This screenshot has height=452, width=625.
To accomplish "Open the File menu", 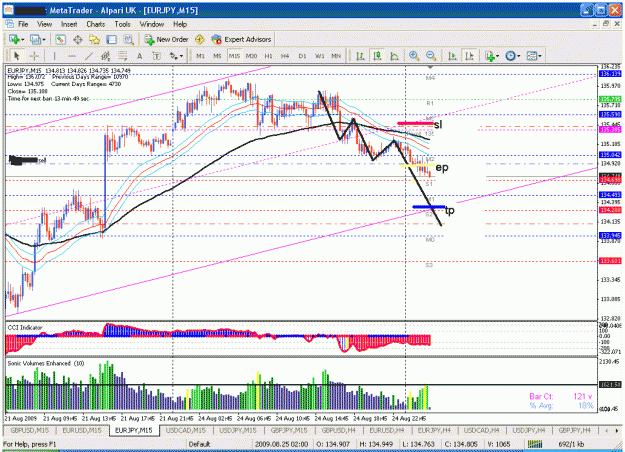I will click(x=23, y=24).
